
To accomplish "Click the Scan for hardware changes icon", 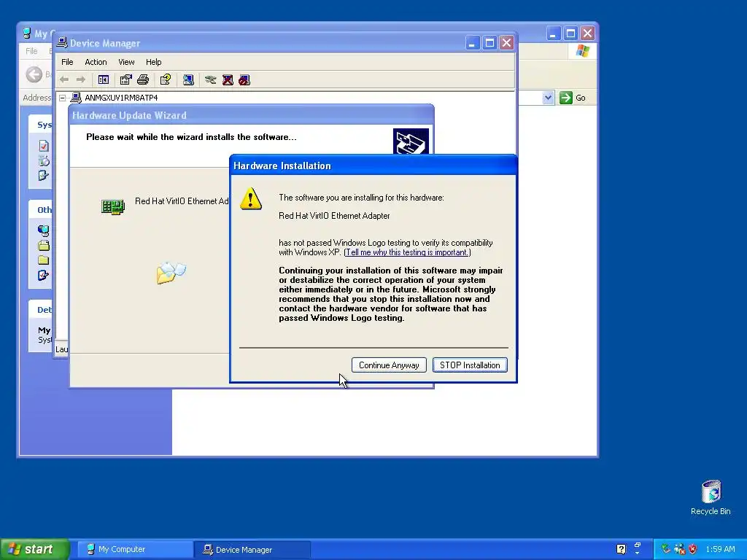I will [188, 79].
